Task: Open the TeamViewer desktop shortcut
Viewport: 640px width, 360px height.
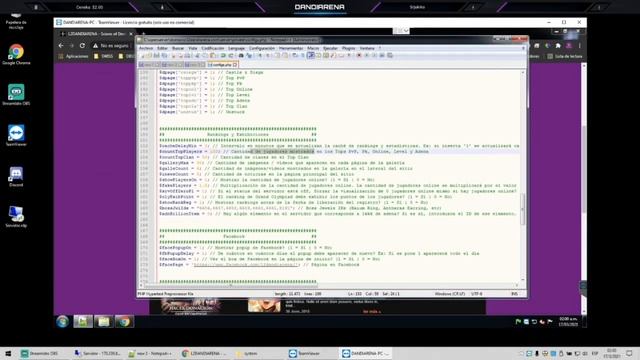Action: click(x=16, y=136)
